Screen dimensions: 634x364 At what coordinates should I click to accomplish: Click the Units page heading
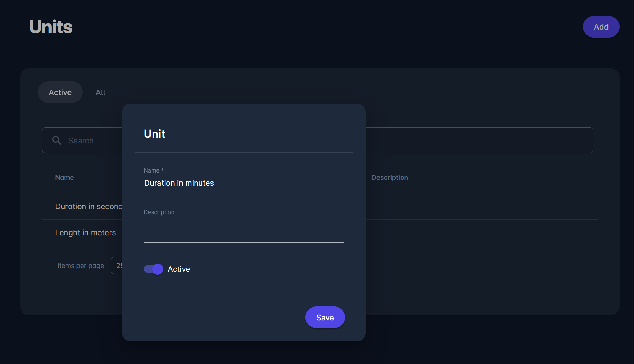[51, 27]
